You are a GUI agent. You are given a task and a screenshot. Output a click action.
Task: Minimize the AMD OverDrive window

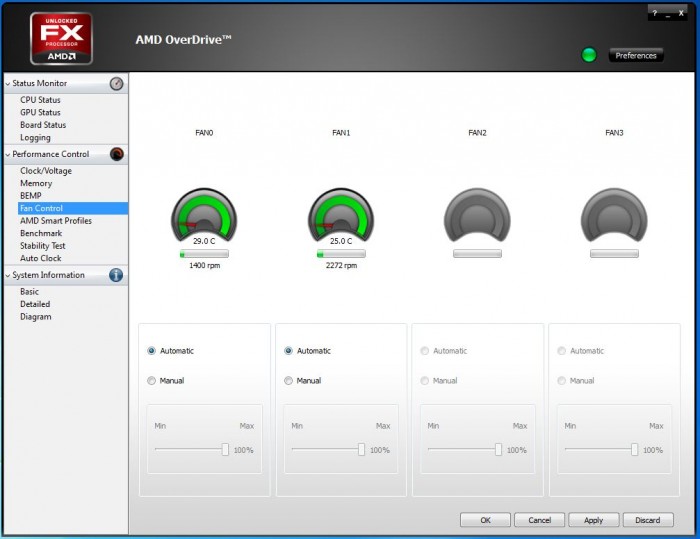tap(668, 14)
